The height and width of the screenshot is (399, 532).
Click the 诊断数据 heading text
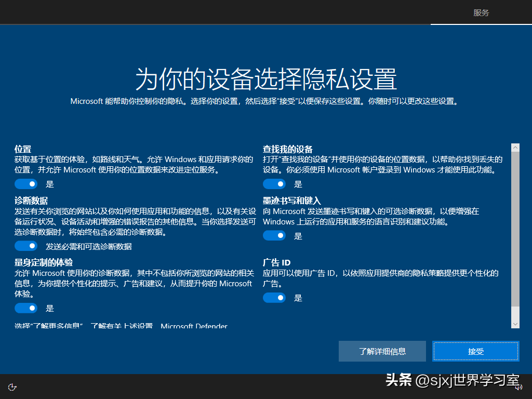coord(31,201)
